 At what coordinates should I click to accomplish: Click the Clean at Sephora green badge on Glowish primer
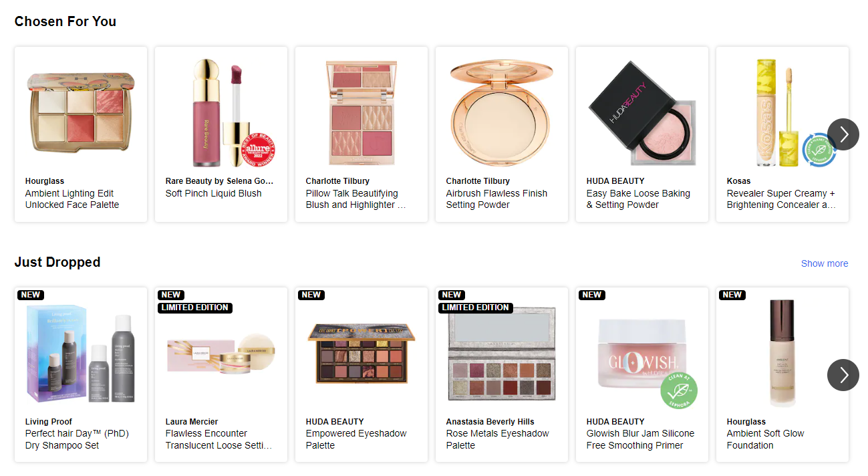(679, 390)
